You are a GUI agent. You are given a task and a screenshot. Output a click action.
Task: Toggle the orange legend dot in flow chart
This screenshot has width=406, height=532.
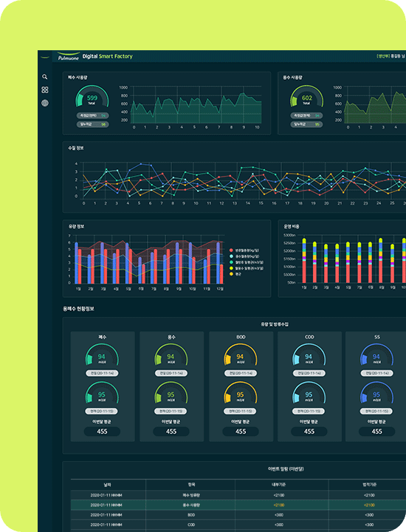coord(232,274)
